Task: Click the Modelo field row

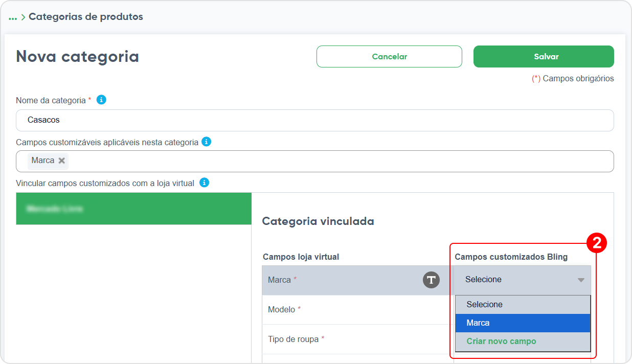Action: click(x=358, y=310)
